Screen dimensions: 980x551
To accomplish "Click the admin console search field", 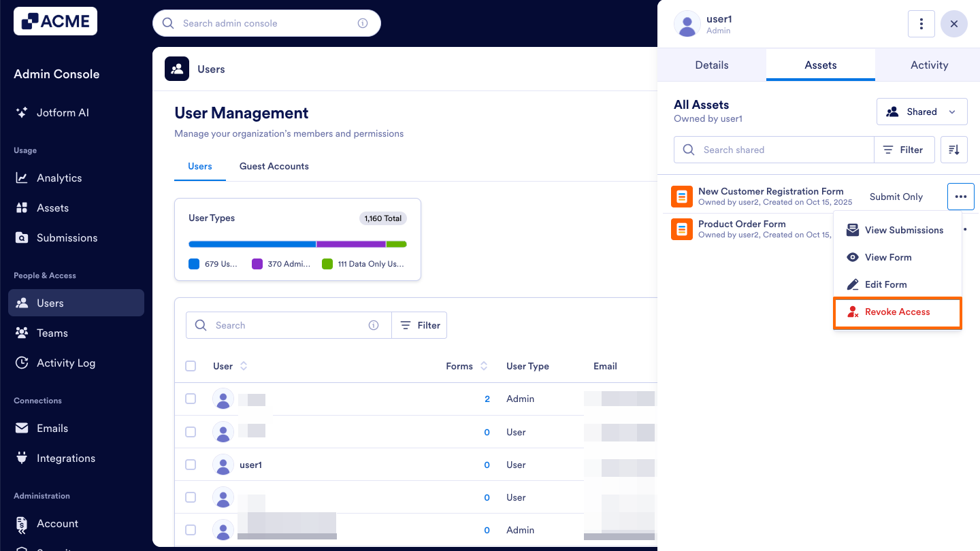I will (x=266, y=22).
